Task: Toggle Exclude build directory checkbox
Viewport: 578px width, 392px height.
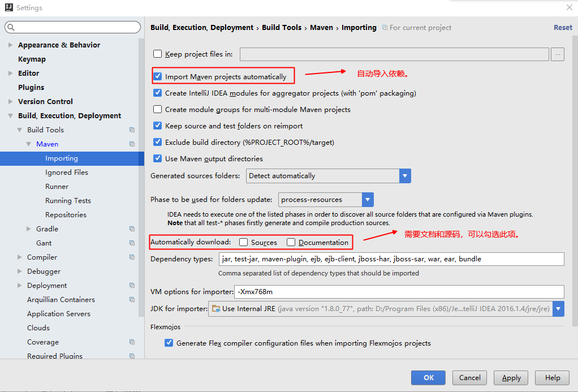Action: pyautogui.click(x=157, y=142)
